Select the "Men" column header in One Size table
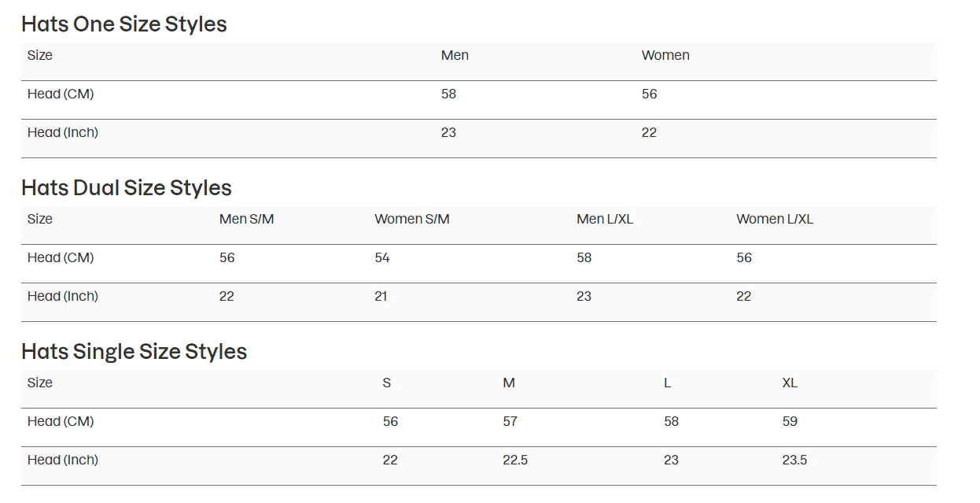 [x=455, y=55]
